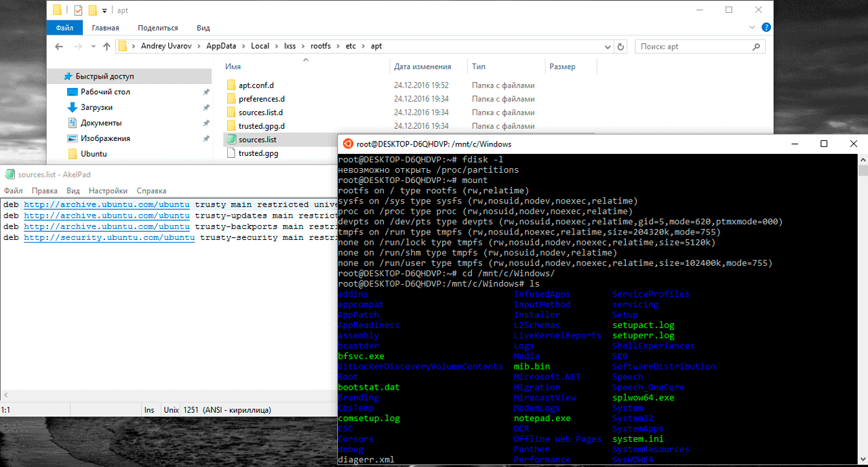Image resolution: width=868 pixels, height=467 pixels.
Task: Click the Ubuntu icon in terminal title
Action: (x=348, y=144)
